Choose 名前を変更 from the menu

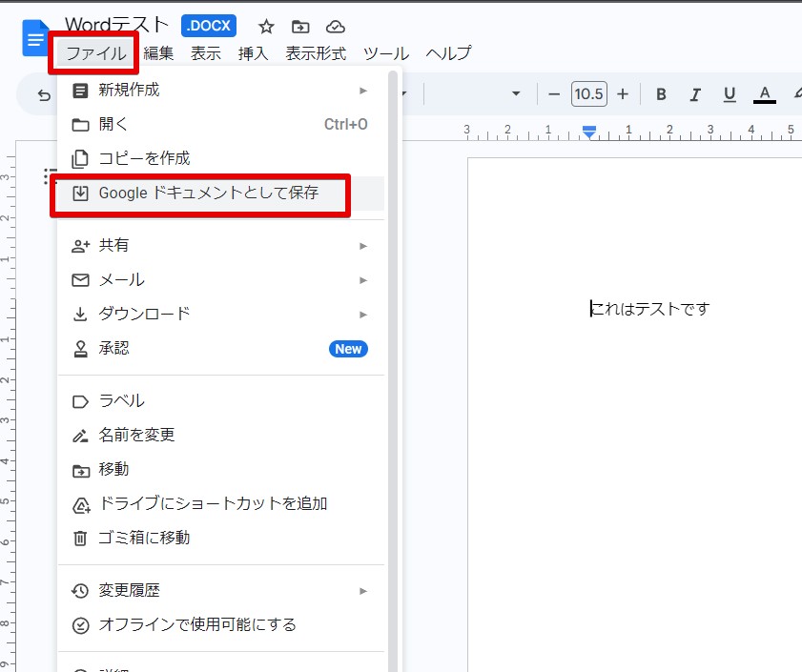tap(220, 436)
